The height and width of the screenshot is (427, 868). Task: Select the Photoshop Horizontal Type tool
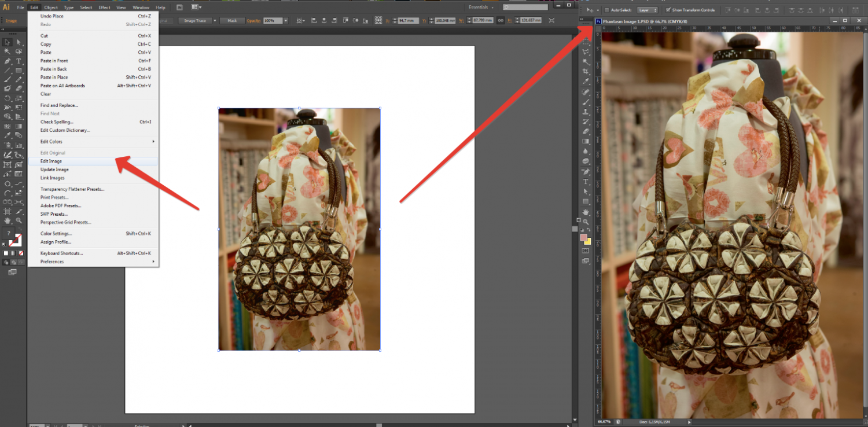586,182
